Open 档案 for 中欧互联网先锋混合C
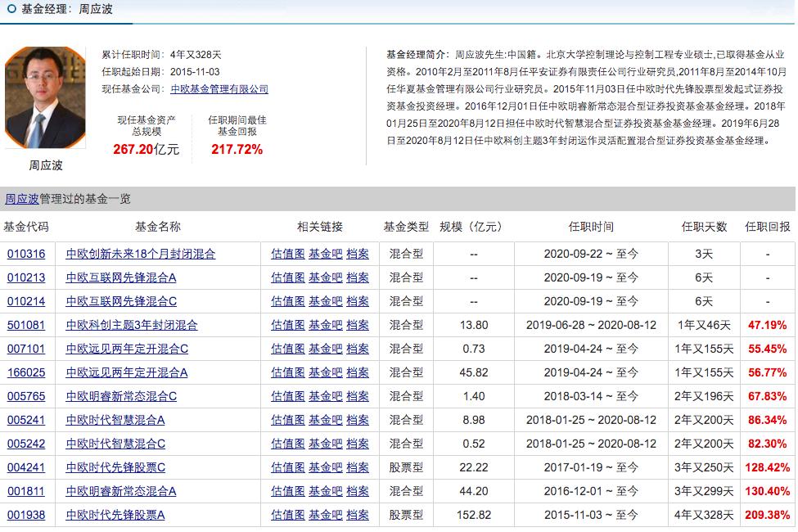Screen dimensions: 798x532 click(x=358, y=301)
